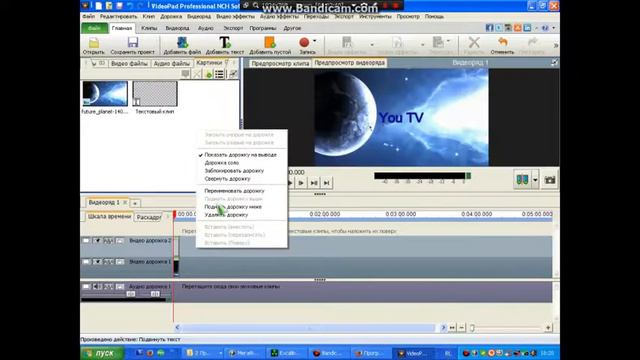Switch to the Раскадровка timeline tab

point(149,217)
